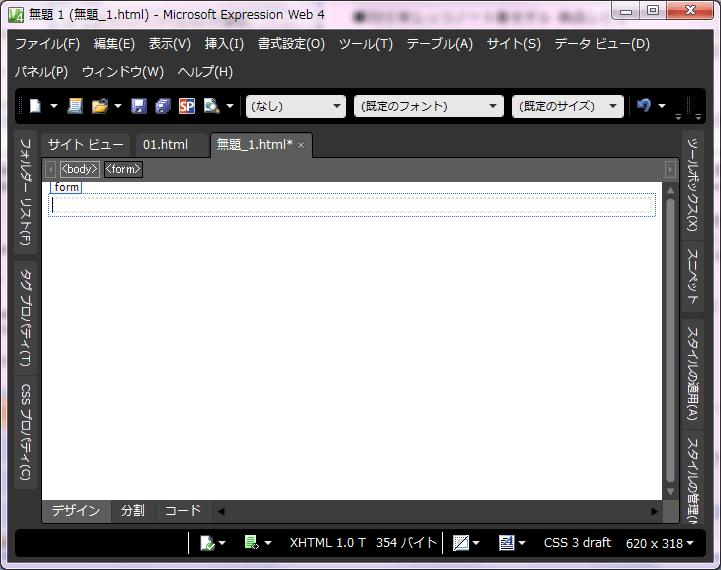Click the SuperPreview SP icon
The height and width of the screenshot is (570, 721).
pyautogui.click(x=187, y=106)
